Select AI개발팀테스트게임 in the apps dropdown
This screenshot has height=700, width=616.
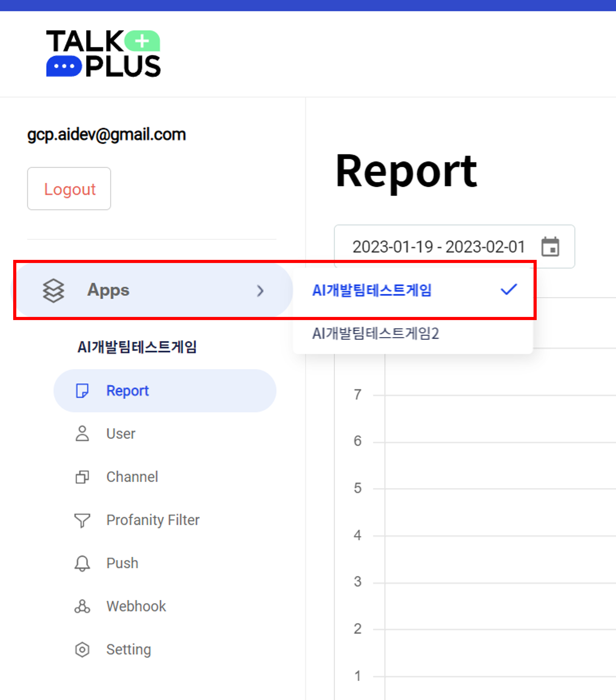click(413, 290)
